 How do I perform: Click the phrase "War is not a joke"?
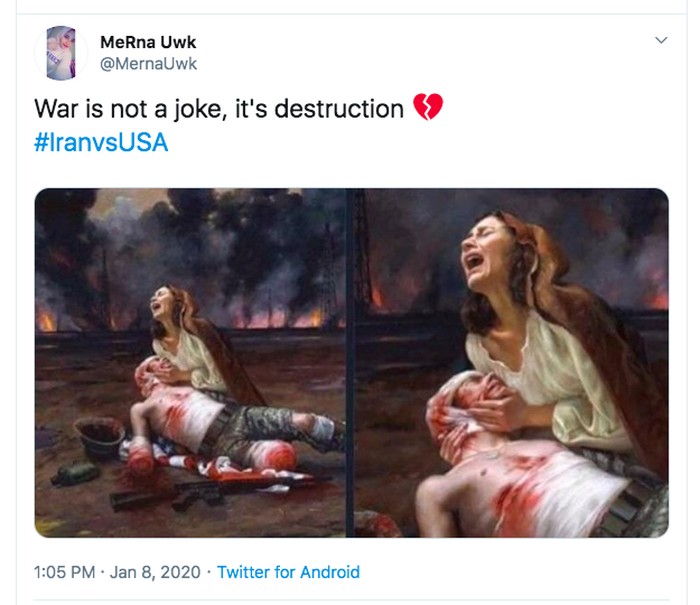coord(130,108)
